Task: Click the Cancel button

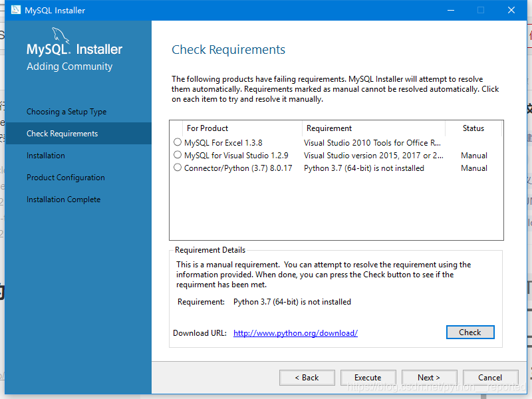Action: click(490, 378)
